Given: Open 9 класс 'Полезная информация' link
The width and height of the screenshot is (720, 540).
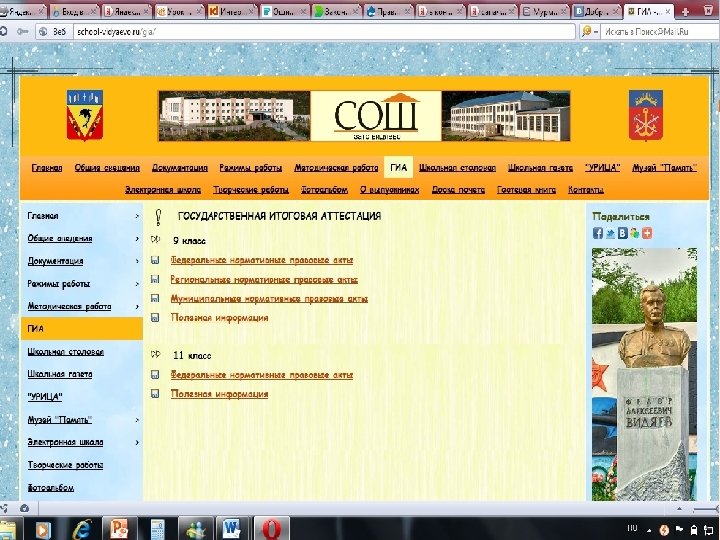Looking at the screenshot, I should click(x=219, y=317).
